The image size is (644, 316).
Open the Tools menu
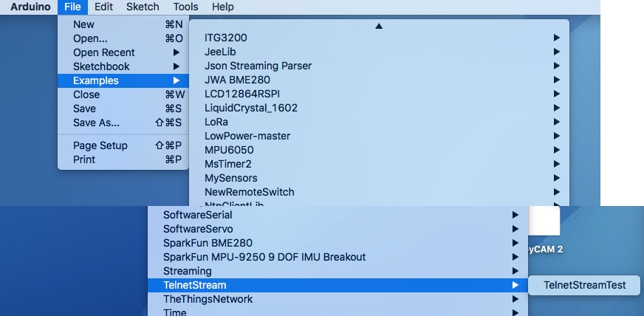pos(185,7)
